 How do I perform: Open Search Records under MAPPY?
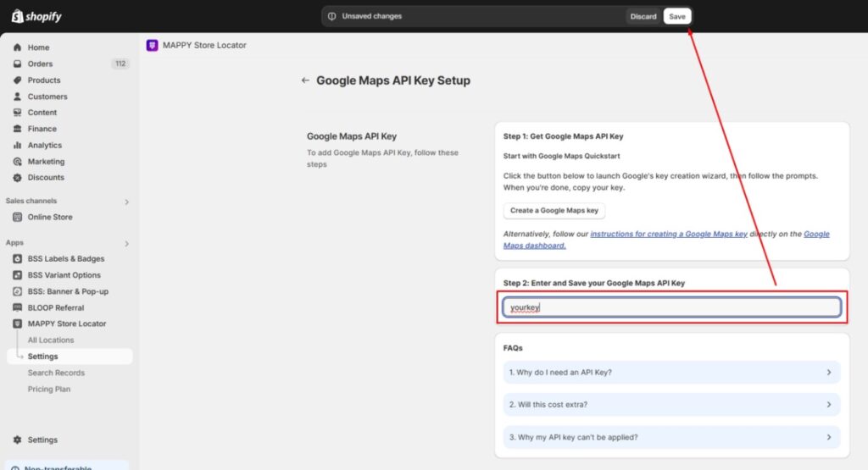56,373
